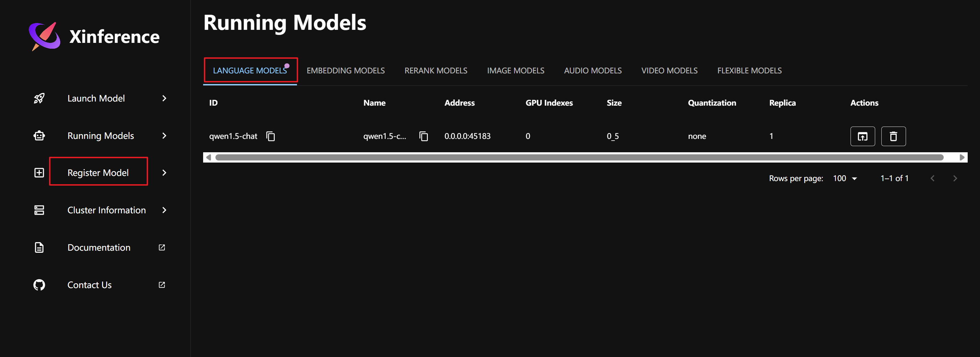Click the Xinference rocket logo
Image resolution: width=980 pixels, height=357 pixels.
45,36
